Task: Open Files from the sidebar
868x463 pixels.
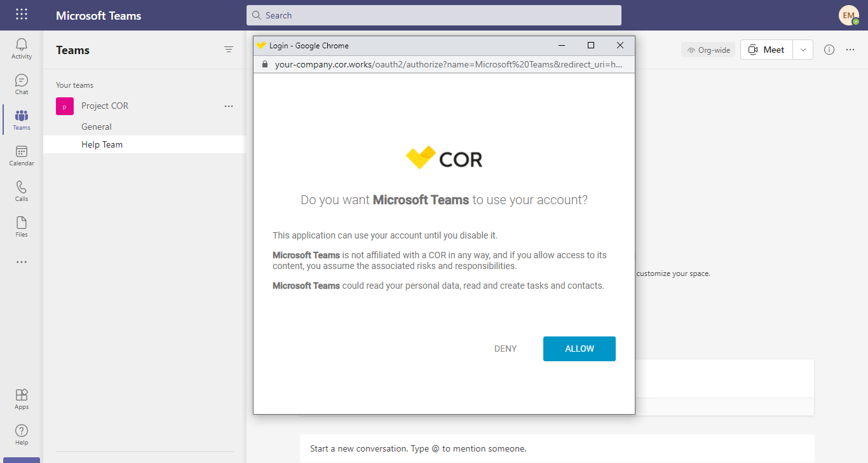Action: (x=22, y=226)
